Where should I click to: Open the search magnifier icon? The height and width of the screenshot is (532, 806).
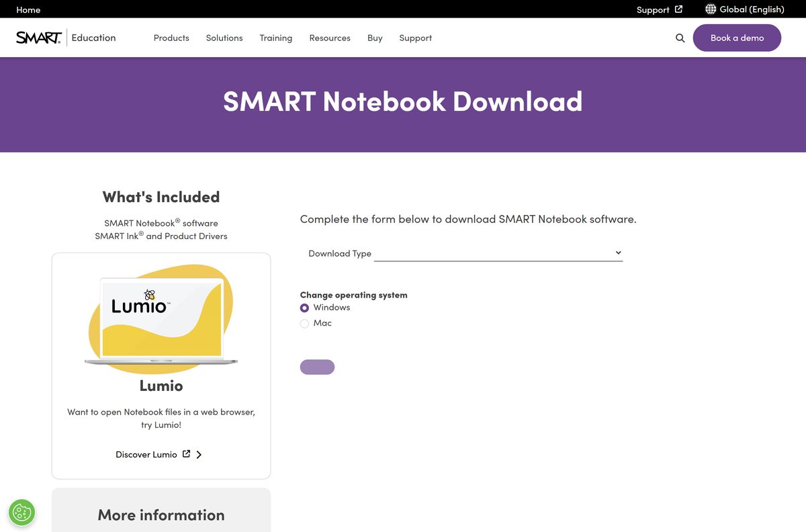680,38
